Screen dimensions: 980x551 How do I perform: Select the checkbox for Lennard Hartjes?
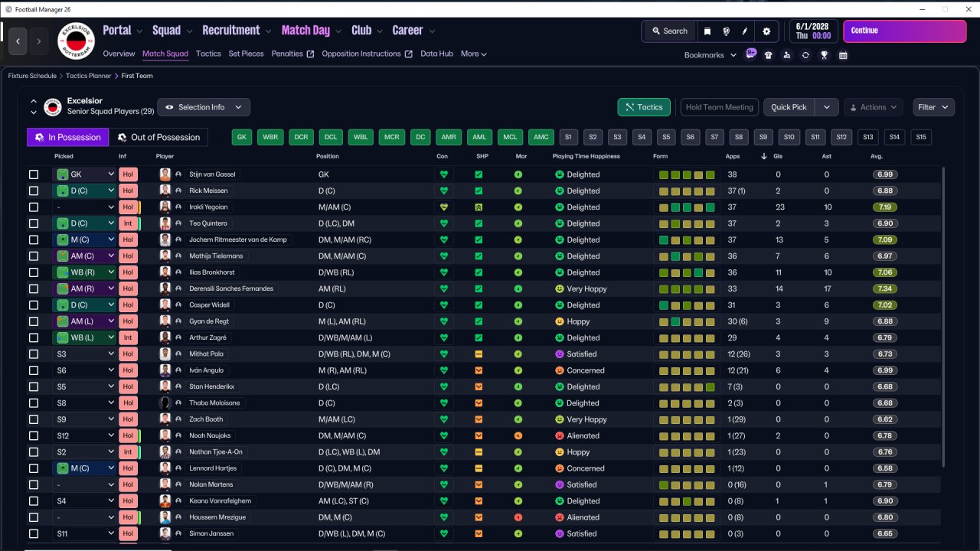pos(34,468)
